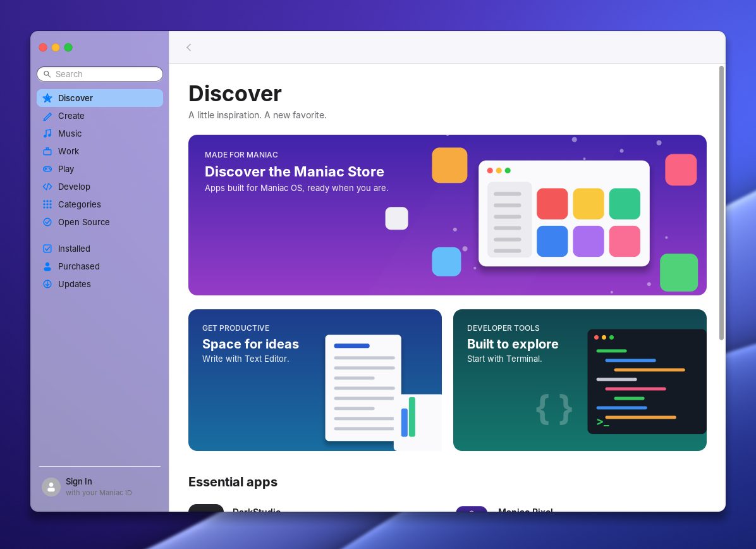The height and width of the screenshot is (549, 756).
Task: Click Sign In with your Maniac ID
Action: (99, 487)
